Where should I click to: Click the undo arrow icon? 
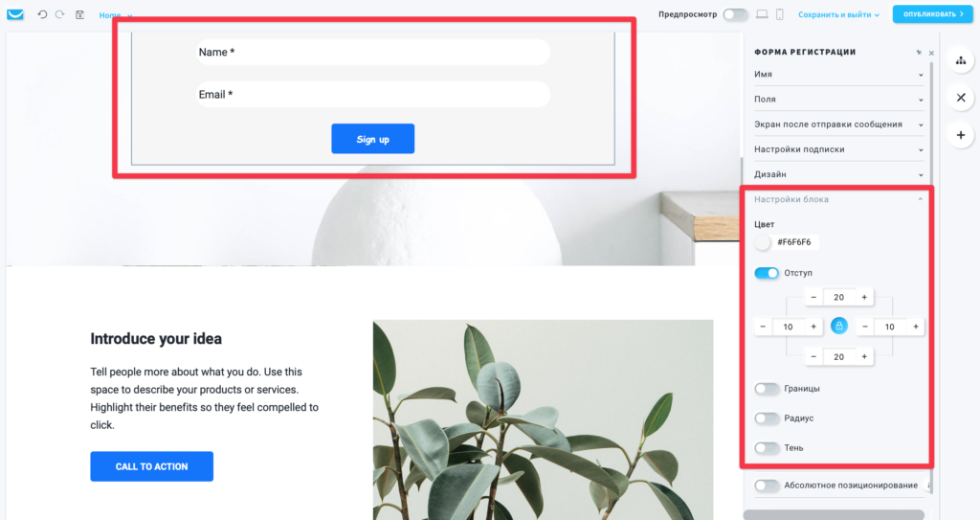(x=42, y=13)
